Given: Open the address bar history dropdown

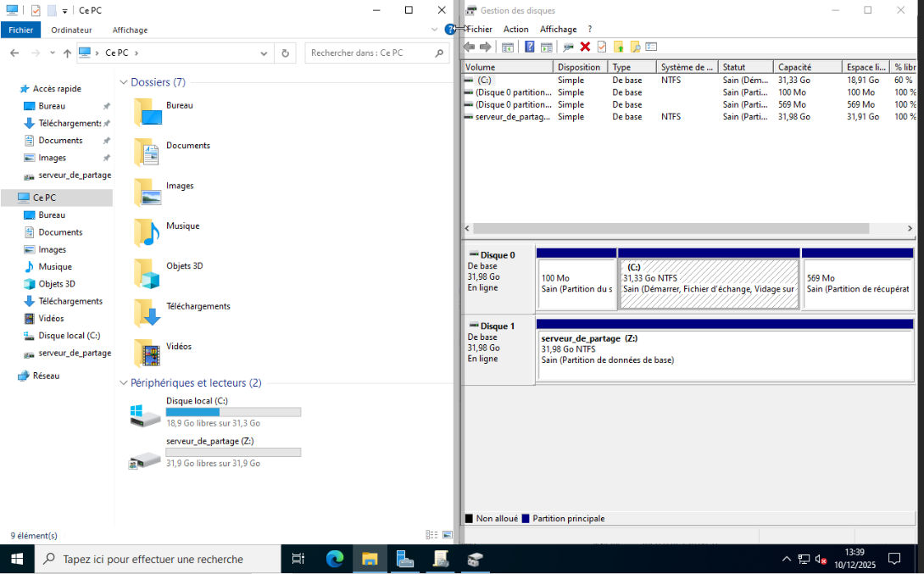Looking at the screenshot, I should [264, 53].
